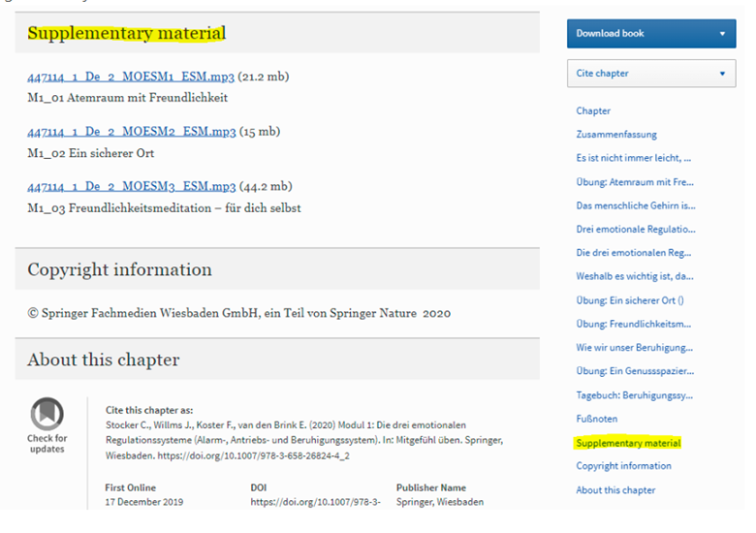The width and height of the screenshot is (756, 533).
Task: Open 'Übung: Ein Genussspazier...' link
Action: (x=635, y=371)
